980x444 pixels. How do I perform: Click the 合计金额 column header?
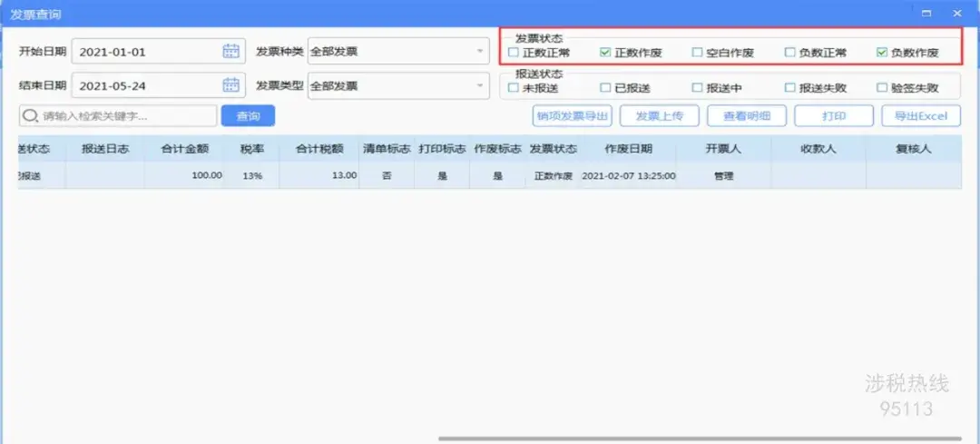pyautogui.click(x=184, y=149)
